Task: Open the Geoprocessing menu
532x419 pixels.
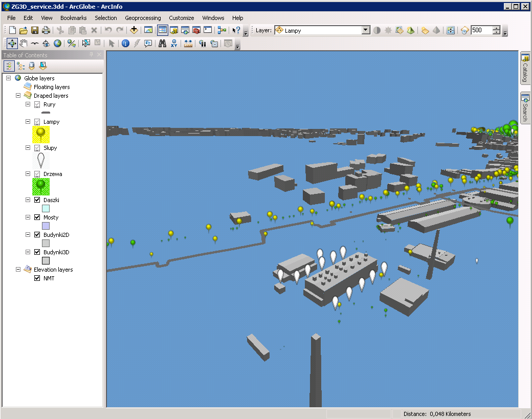Action: point(143,18)
